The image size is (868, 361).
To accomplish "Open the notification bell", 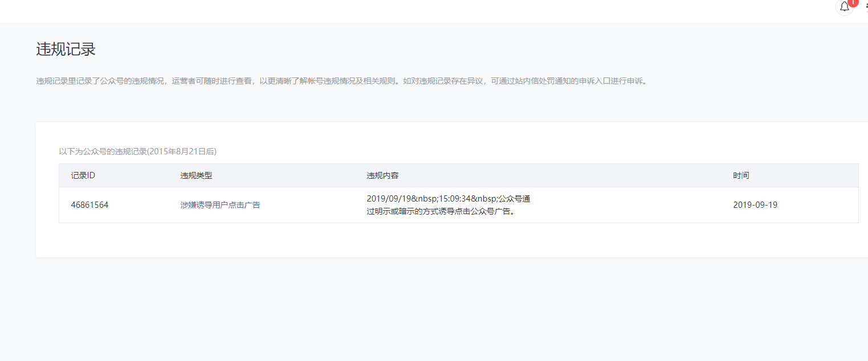I will tap(844, 7).
